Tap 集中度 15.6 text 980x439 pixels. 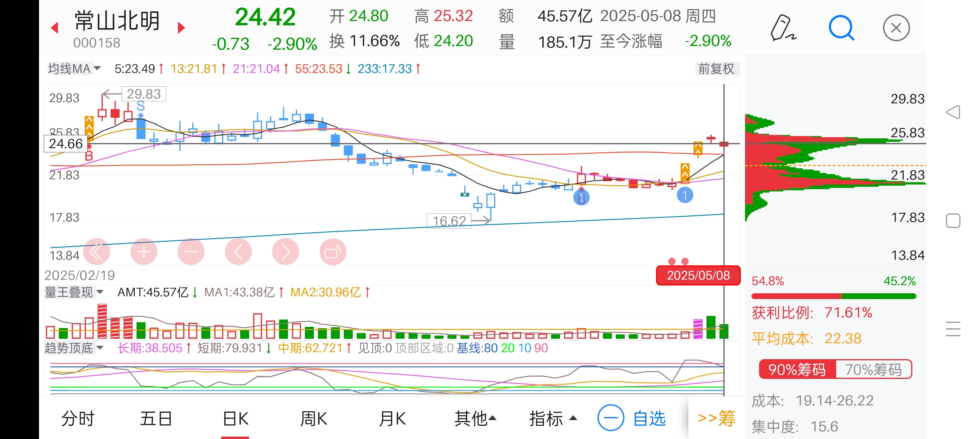795,427
